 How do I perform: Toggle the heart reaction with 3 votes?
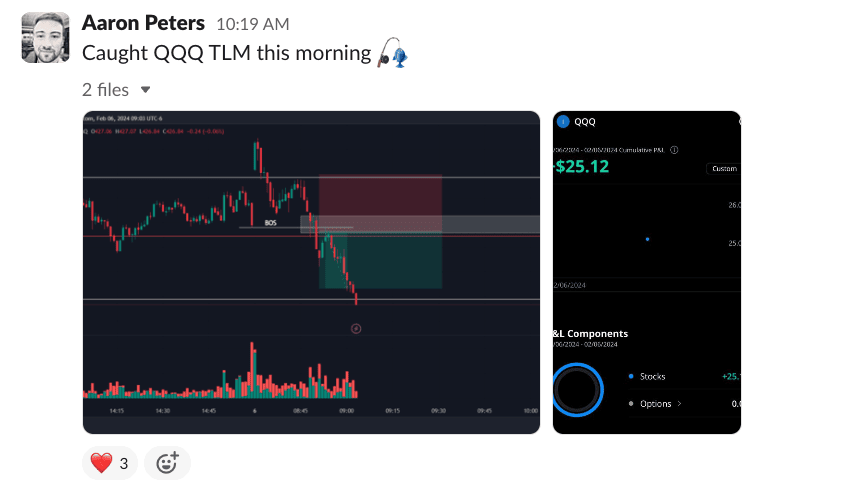[109, 462]
